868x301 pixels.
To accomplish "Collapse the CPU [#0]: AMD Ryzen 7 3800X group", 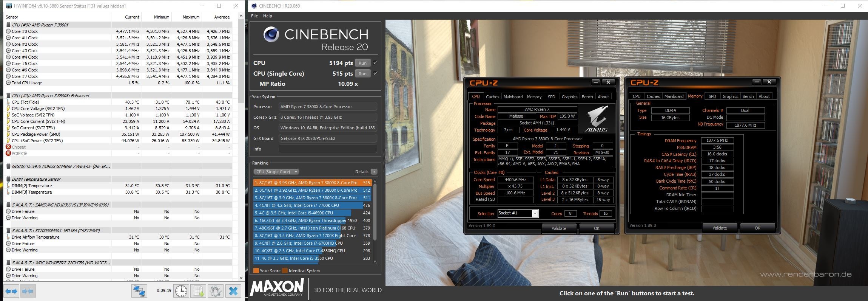I will tap(8, 25).
